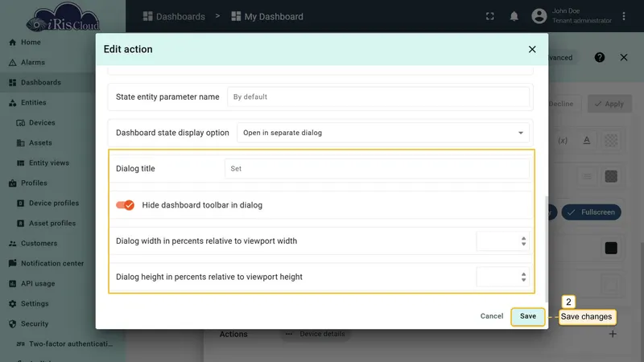Image resolution: width=644 pixels, height=362 pixels.
Task: Open notifications bell icon
Action: point(514,16)
